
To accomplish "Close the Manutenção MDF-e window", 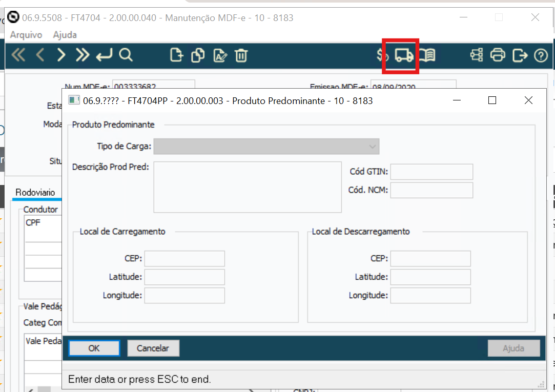I will [535, 17].
